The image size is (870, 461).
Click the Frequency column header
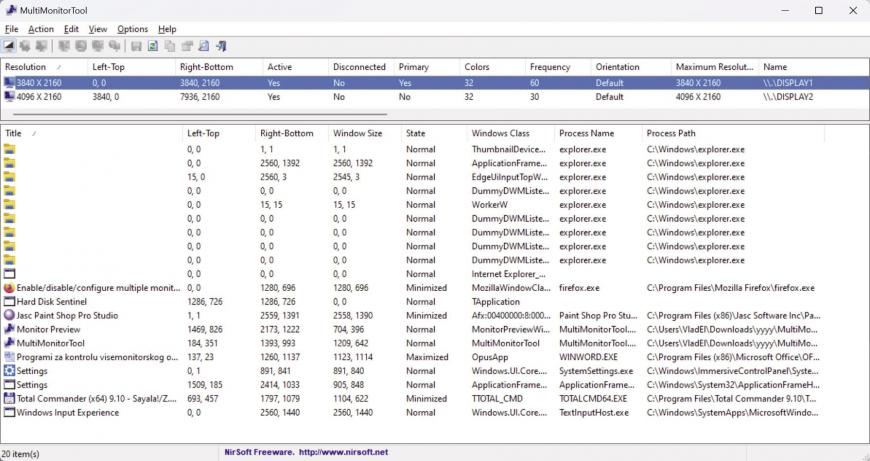coord(558,67)
